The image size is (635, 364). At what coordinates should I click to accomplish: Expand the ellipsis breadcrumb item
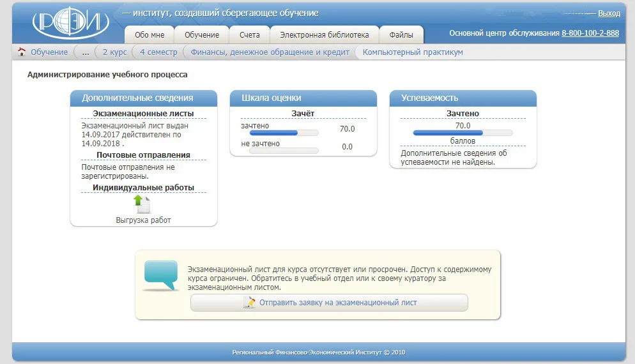pos(86,52)
